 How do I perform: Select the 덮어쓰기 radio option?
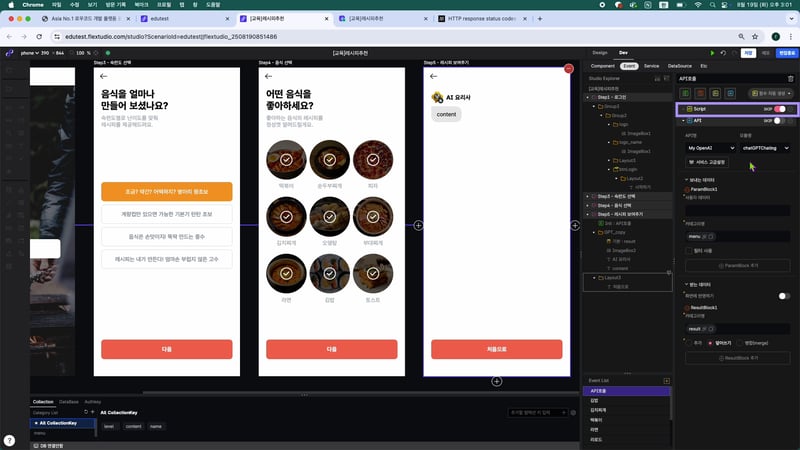(x=711, y=342)
